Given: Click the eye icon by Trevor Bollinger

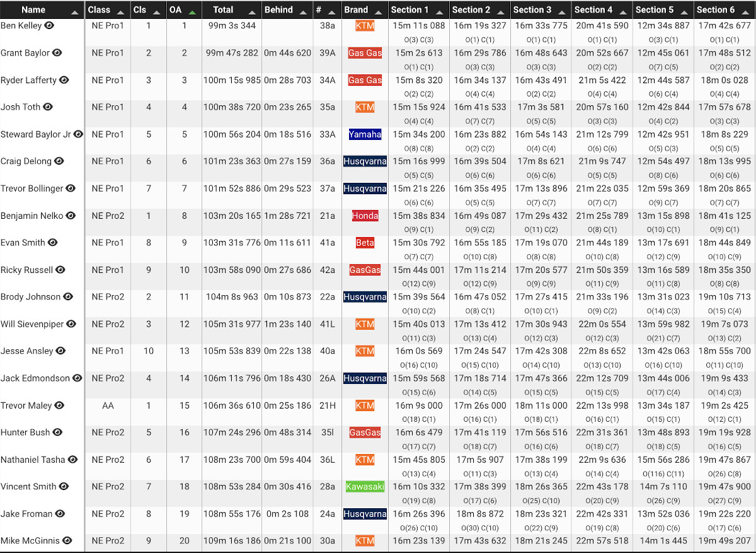Looking at the screenshot, I should [x=71, y=189].
